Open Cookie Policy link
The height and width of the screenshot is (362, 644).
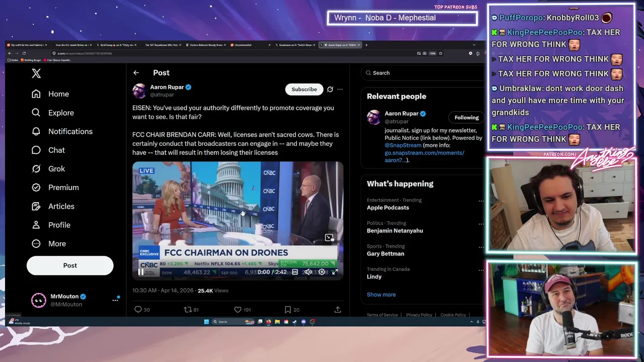click(453, 315)
